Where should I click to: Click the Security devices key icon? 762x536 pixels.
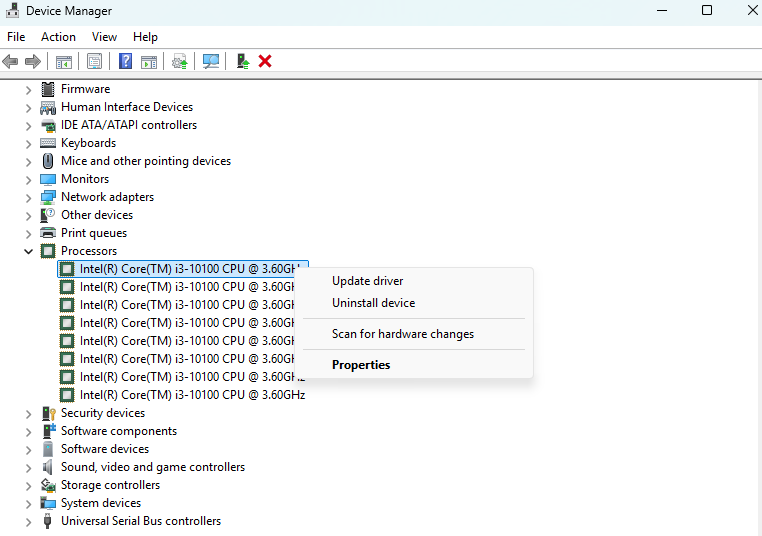point(49,413)
